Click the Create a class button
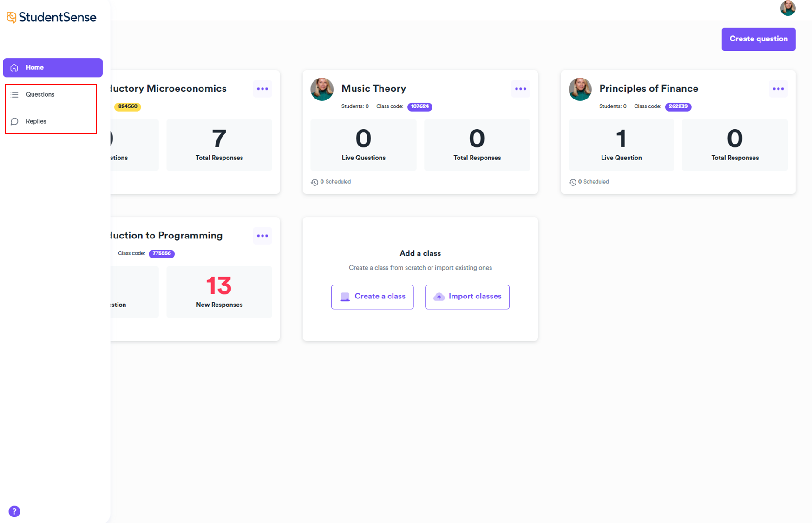 pyautogui.click(x=372, y=297)
